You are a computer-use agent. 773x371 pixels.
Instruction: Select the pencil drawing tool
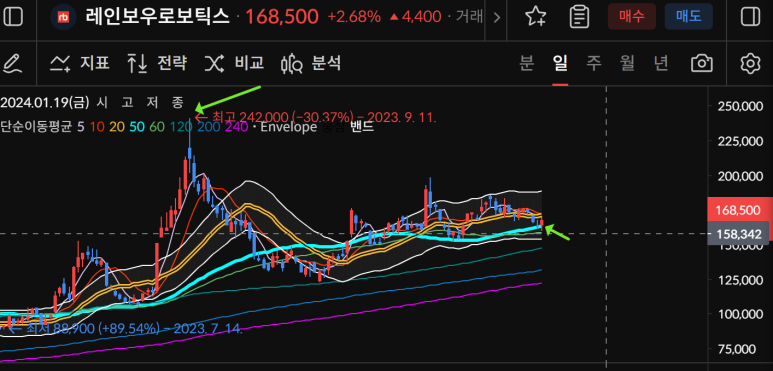pyautogui.click(x=12, y=64)
